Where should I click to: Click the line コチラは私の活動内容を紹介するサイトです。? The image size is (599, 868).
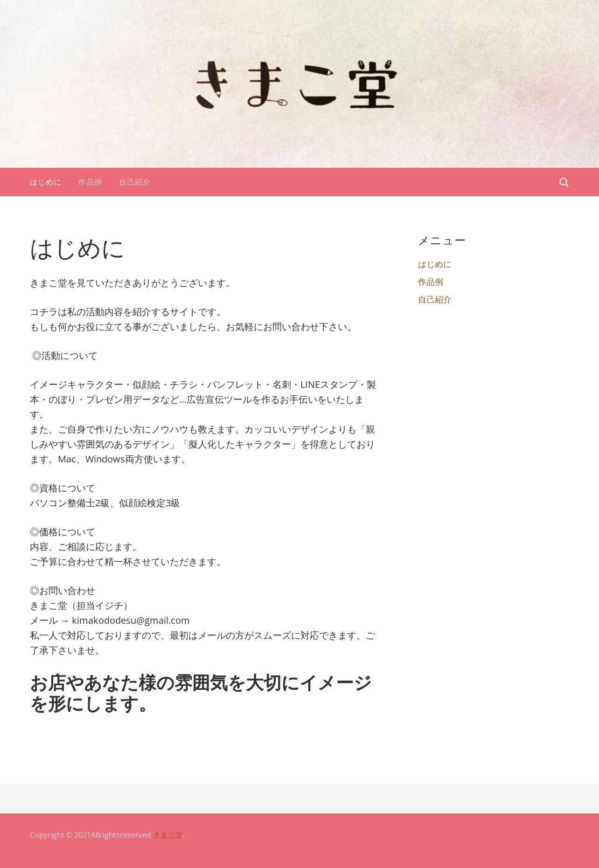click(x=128, y=312)
